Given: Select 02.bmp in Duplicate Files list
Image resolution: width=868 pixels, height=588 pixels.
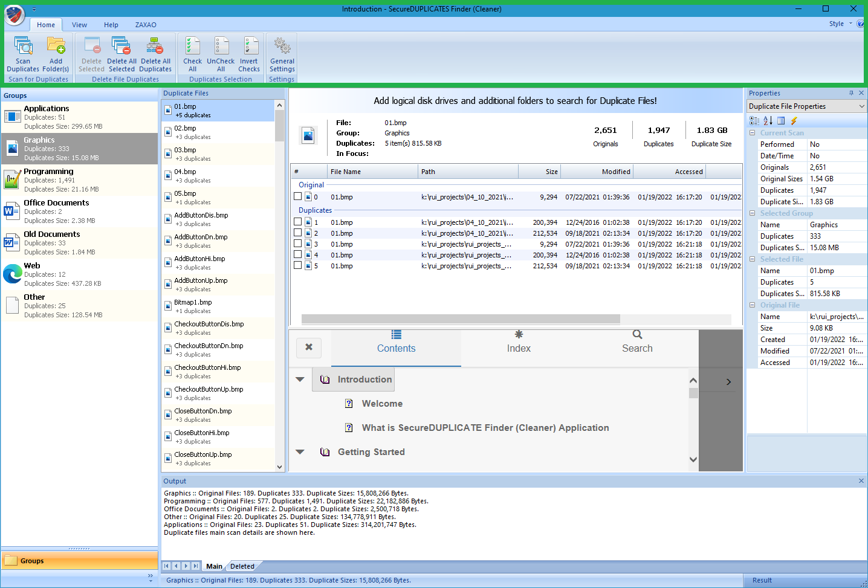Looking at the screenshot, I should (218, 132).
